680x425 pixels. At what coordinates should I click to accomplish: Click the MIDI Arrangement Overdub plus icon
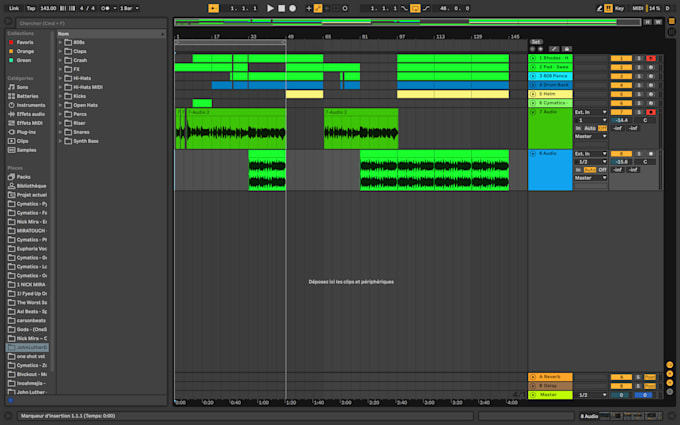tap(309, 8)
